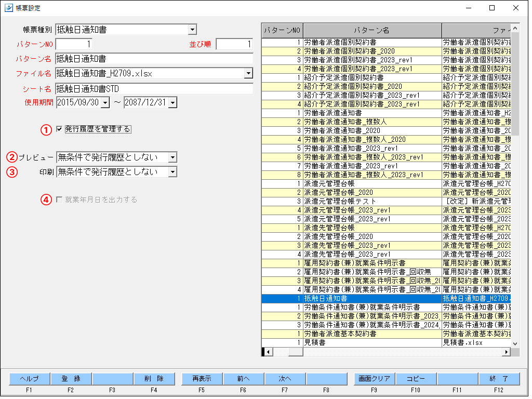Click the パターン名 column header

pos(372,30)
